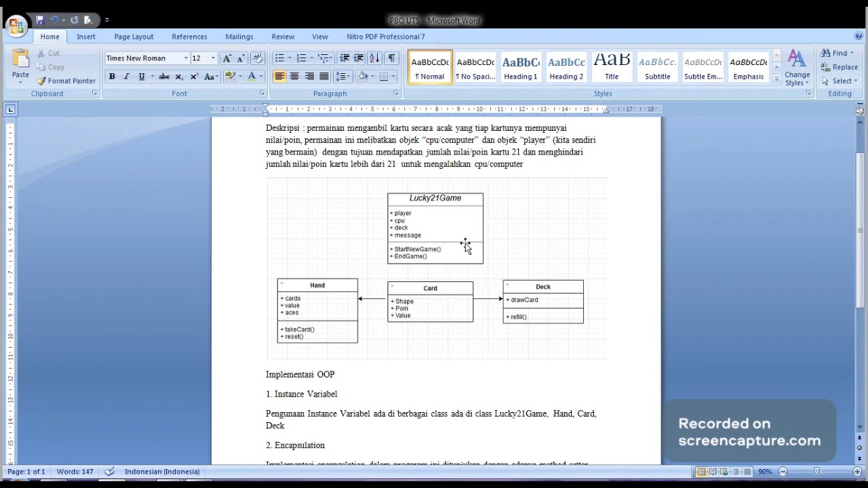Image resolution: width=868 pixels, height=488 pixels.
Task: Increase the paragraph indent
Action: pos(359,58)
